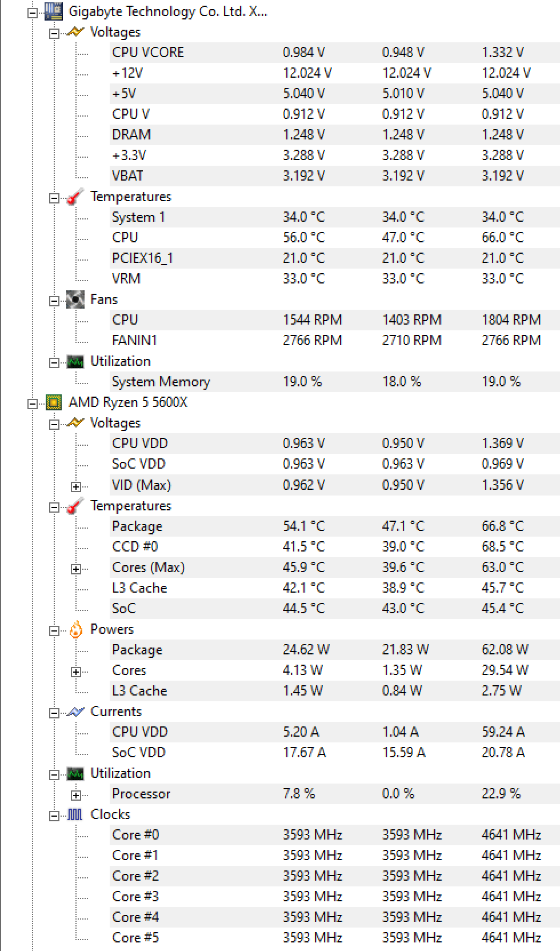Screen dimensions: 560x951
Task: Select the L3 Cache power row
Action: coord(335,691)
